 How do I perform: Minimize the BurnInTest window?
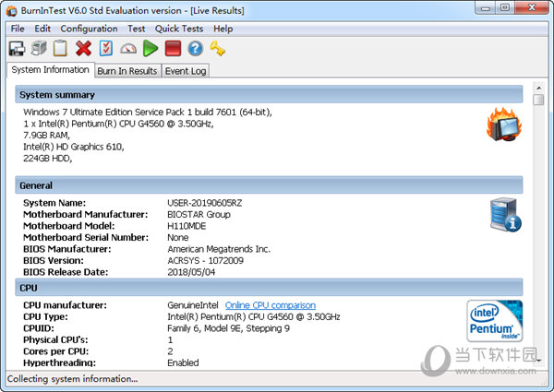(486, 8)
